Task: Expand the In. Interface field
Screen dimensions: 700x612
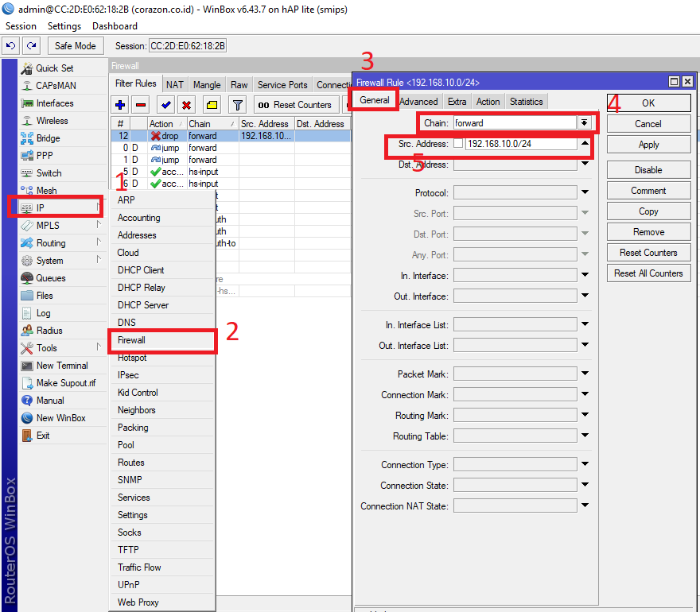Action: coord(585,275)
